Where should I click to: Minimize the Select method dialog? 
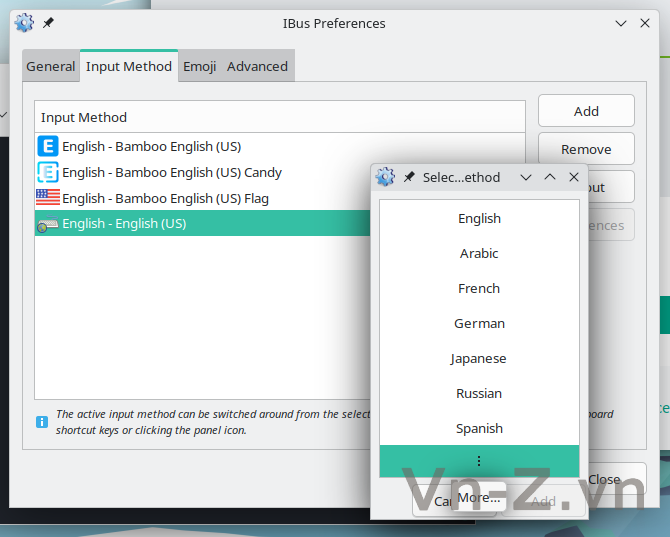pyautogui.click(x=526, y=177)
